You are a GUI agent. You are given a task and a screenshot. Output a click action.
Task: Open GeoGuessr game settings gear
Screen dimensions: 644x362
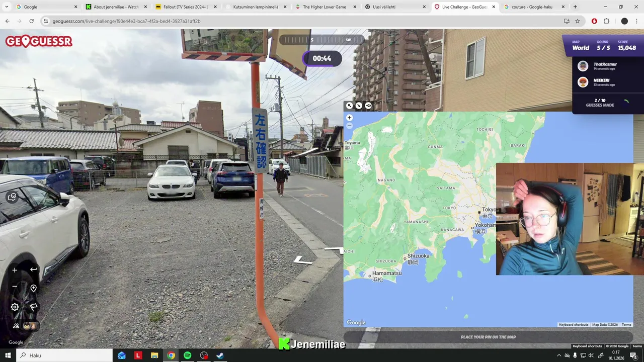pos(15,307)
